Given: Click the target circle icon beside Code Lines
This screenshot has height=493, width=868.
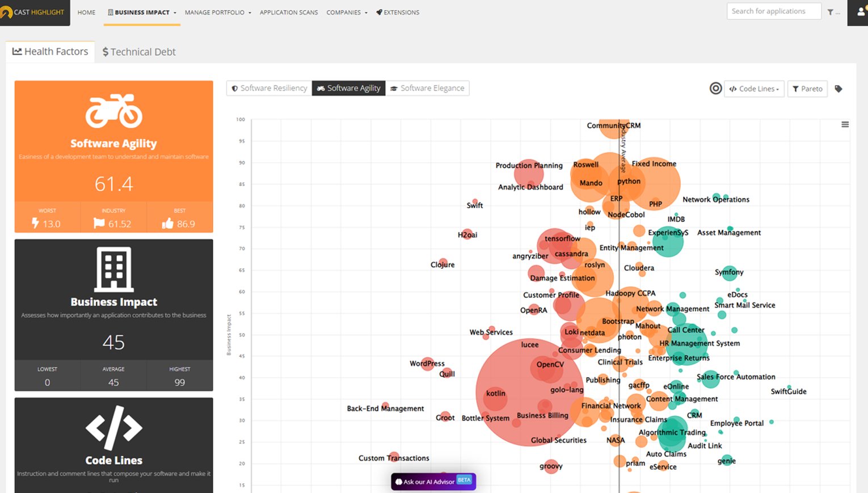Looking at the screenshot, I should pos(715,89).
